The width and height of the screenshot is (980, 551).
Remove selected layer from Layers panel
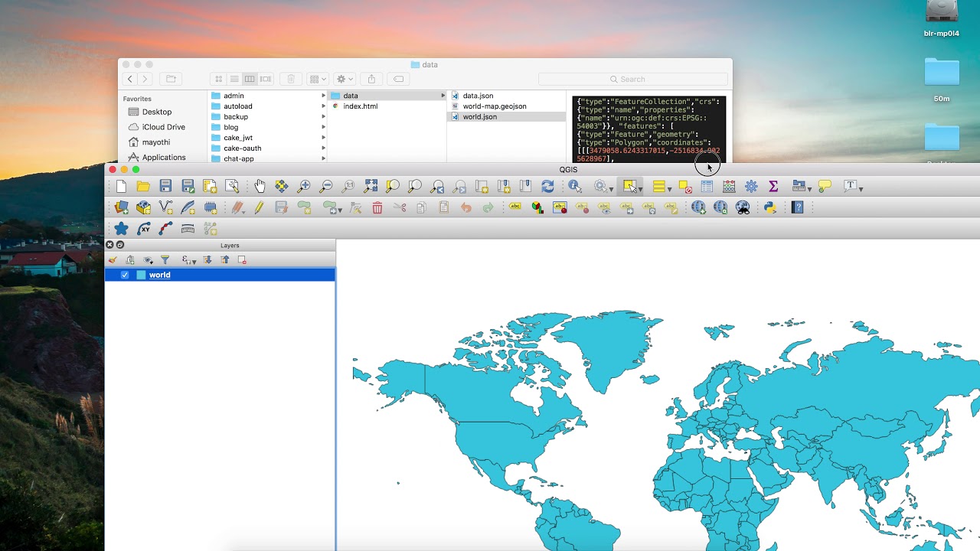point(242,260)
